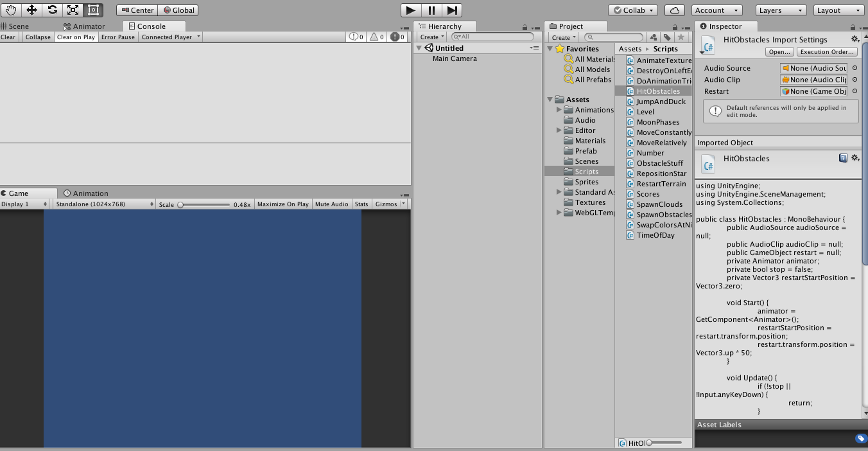
Task: Start Play mode with the Play button
Action: pos(411,10)
